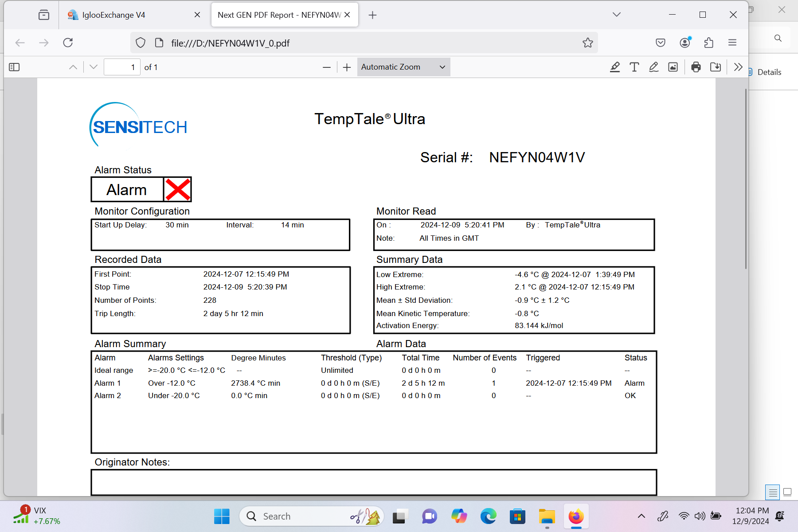Open the notifications bell icon
Screen dimensions: 798x532
coord(780,516)
